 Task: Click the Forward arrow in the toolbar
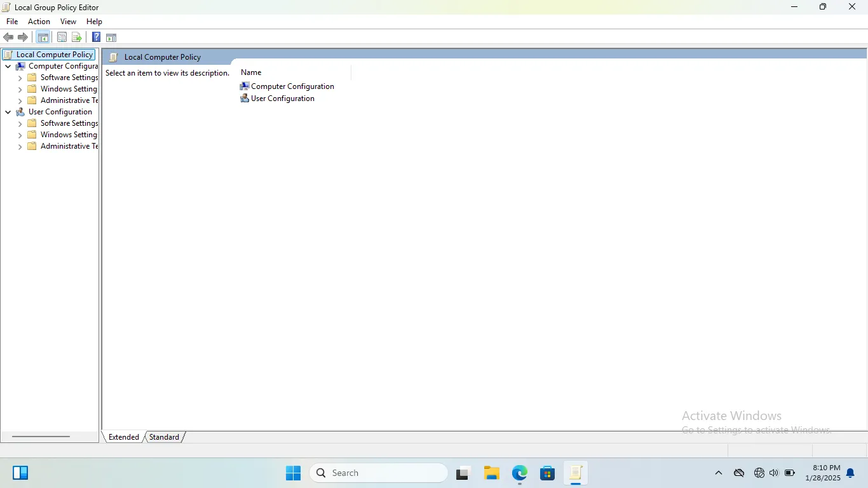point(22,37)
